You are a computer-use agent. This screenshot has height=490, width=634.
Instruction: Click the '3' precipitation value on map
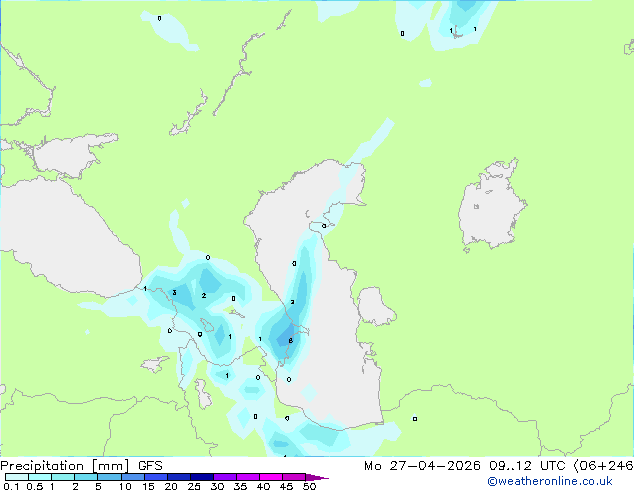tap(174, 293)
